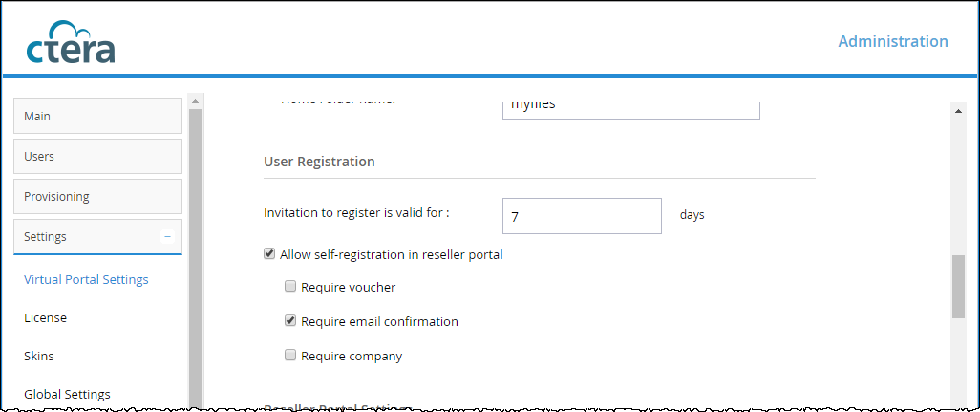Click the invitation validity days field
Screen dimensions: 980x412
[582, 216]
